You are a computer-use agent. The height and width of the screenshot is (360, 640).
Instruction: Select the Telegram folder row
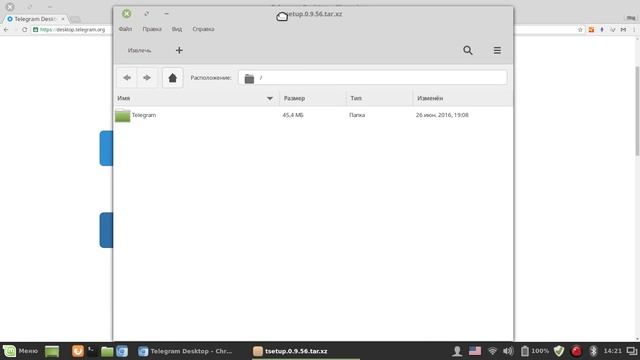tap(313, 115)
